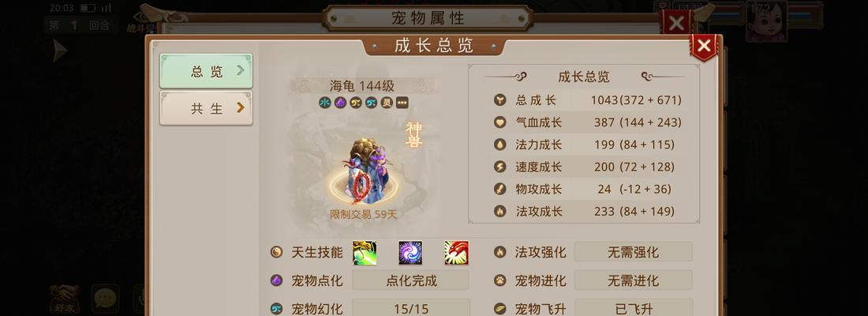Screen dimensions: 868x316
Task: Switch to the 总览 overview tab
Action: 206,71
